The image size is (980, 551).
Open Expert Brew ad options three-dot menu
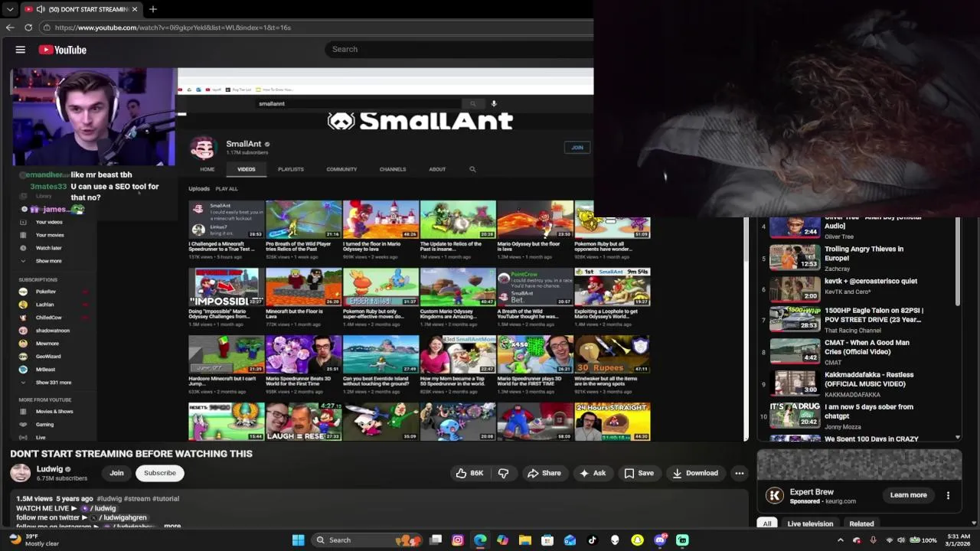click(948, 495)
